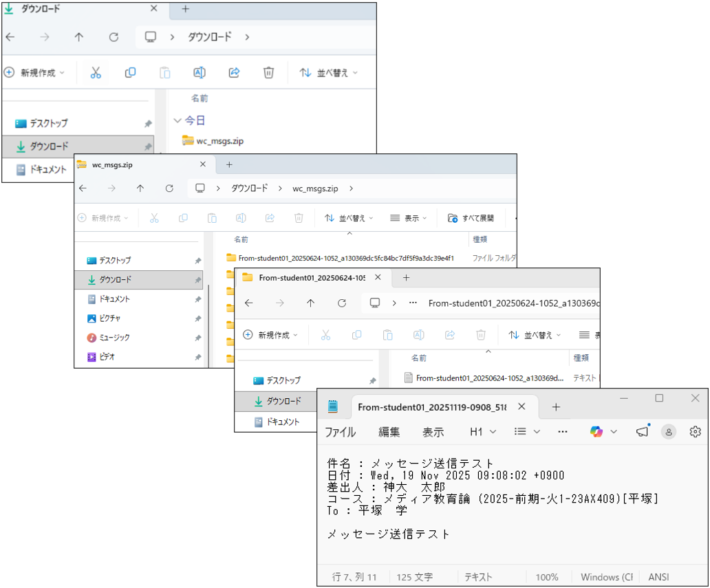Viewport: 710px width, 588px height.
Task: Click the Delete (trash) icon in the toolbar
Action: pos(268,72)
